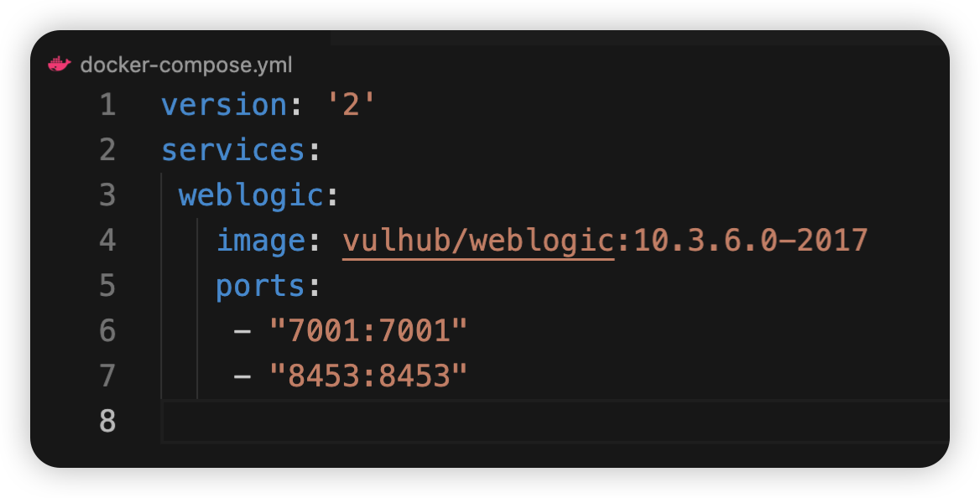Screen dimensions: 980x498
Task: Place cursor in "7001:7001" port string
Action: pyautogui.click(x=368, y=330)
